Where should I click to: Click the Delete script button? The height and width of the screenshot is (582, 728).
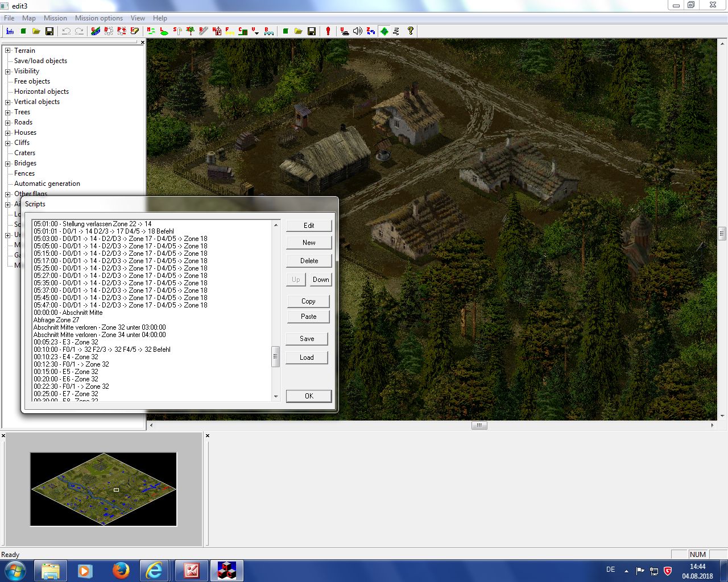(x=309, y=261)
